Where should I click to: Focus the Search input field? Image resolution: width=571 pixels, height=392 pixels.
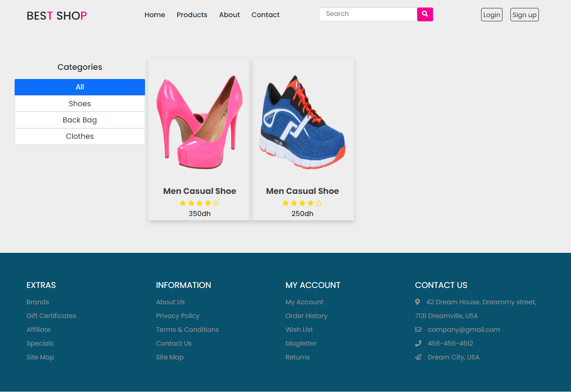point(368,14)
